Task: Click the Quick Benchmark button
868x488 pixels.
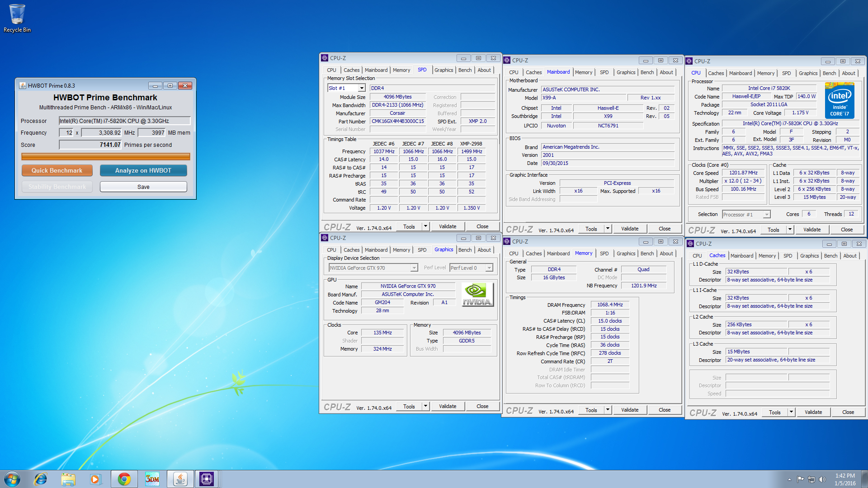Action: pos(57,170)
